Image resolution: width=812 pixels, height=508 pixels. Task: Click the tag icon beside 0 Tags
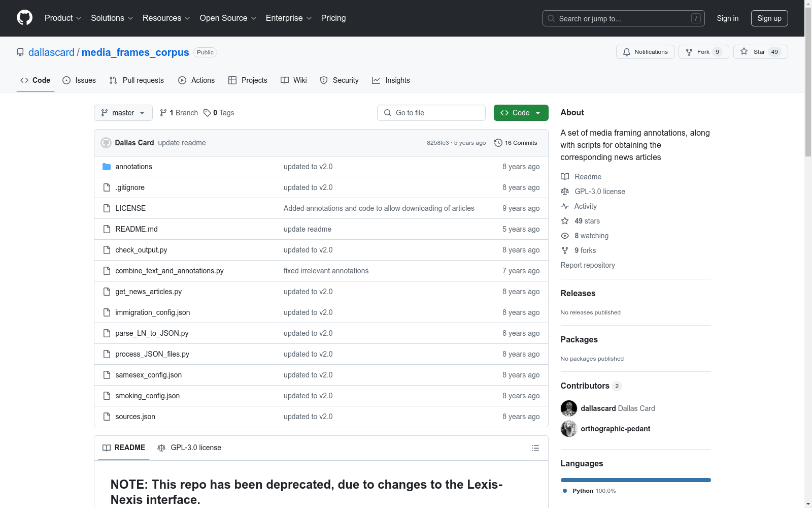[x=207, y=113]
